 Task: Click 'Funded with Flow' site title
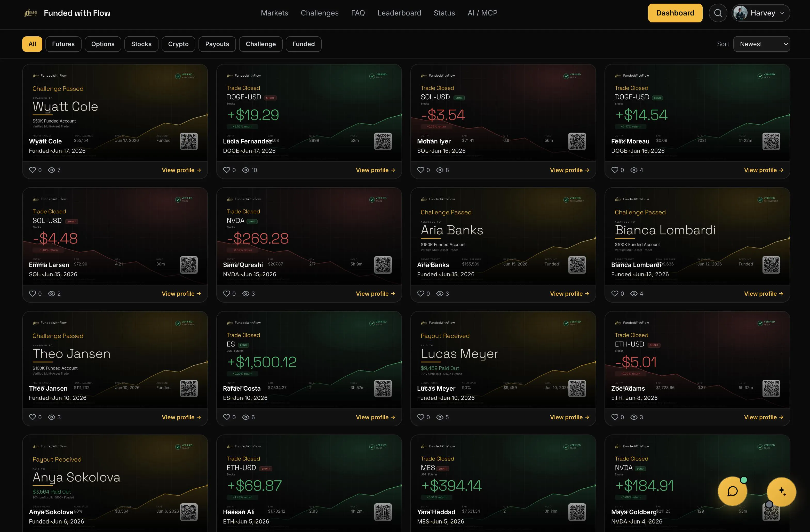[77, 13]
